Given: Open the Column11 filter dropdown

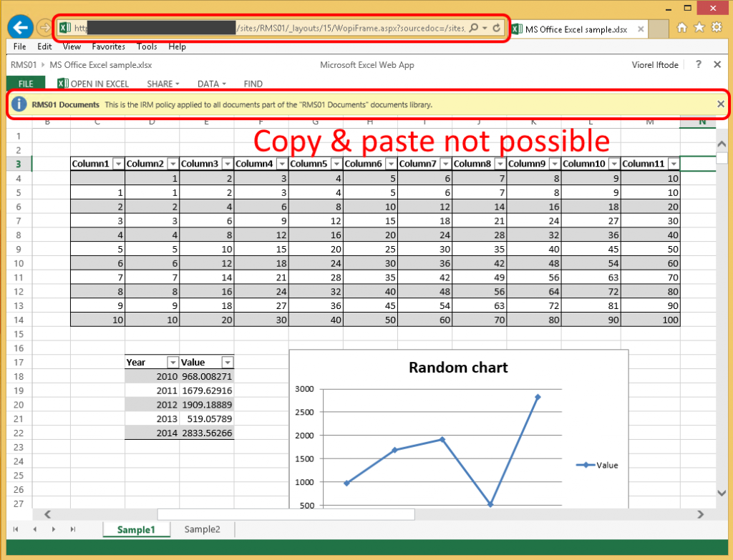Looking at the screenshot, I should pos(674,164).
